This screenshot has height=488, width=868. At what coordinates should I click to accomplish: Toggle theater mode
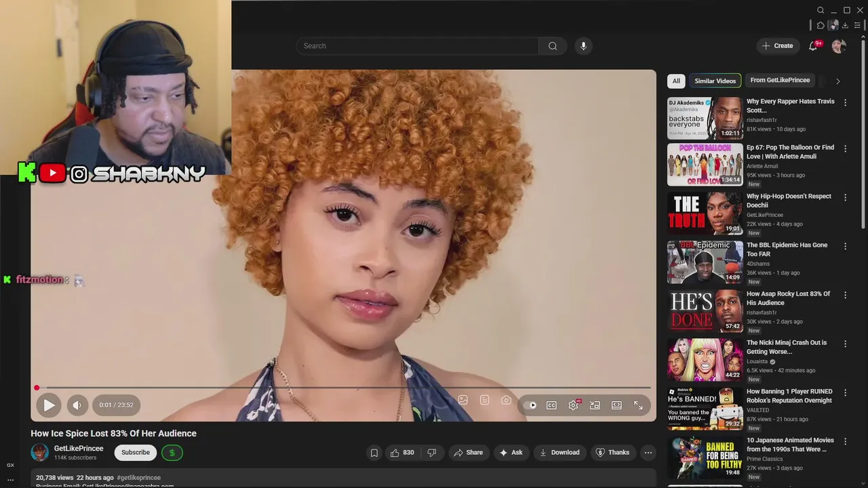click(616, 405)
